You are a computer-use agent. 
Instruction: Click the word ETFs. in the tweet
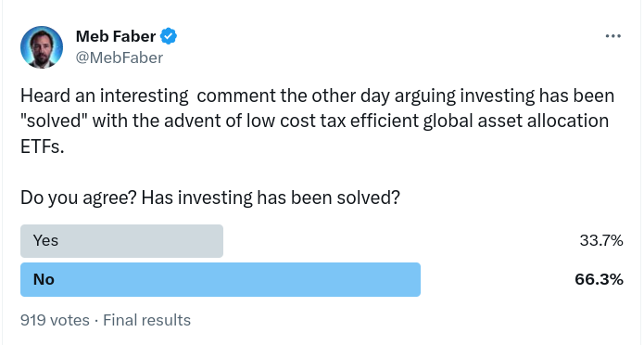coord(43,147)
